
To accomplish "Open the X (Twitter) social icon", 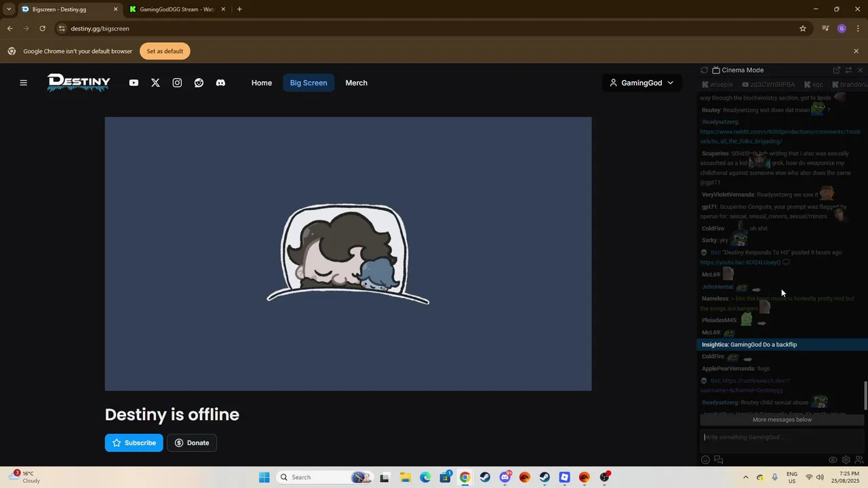I will pyautogui.click(x=155, y=83).
